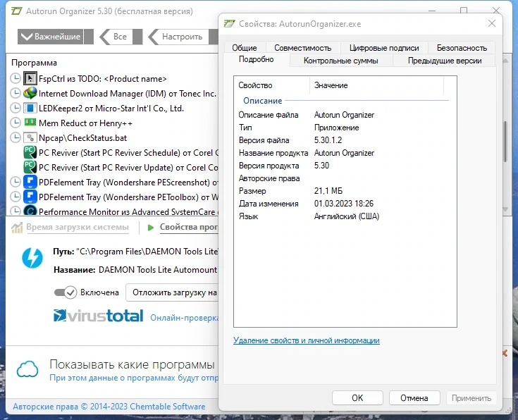Select the Подробно tab
The image size is (518, 420).
coord(257,59)
